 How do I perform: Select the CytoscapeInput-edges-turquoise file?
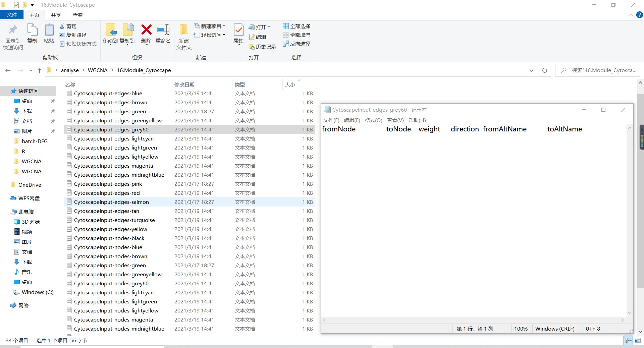pos(189,220)
